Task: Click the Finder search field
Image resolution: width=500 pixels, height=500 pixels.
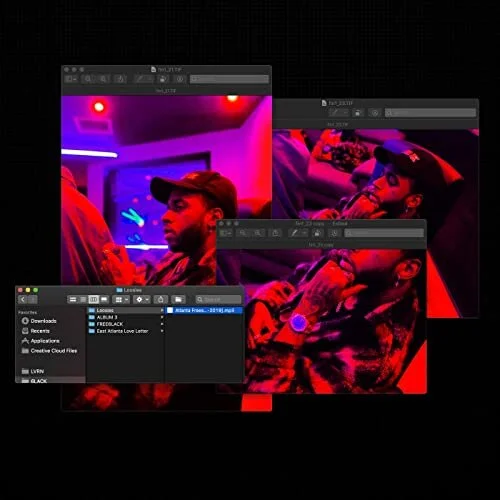Action: click(218, 299)
